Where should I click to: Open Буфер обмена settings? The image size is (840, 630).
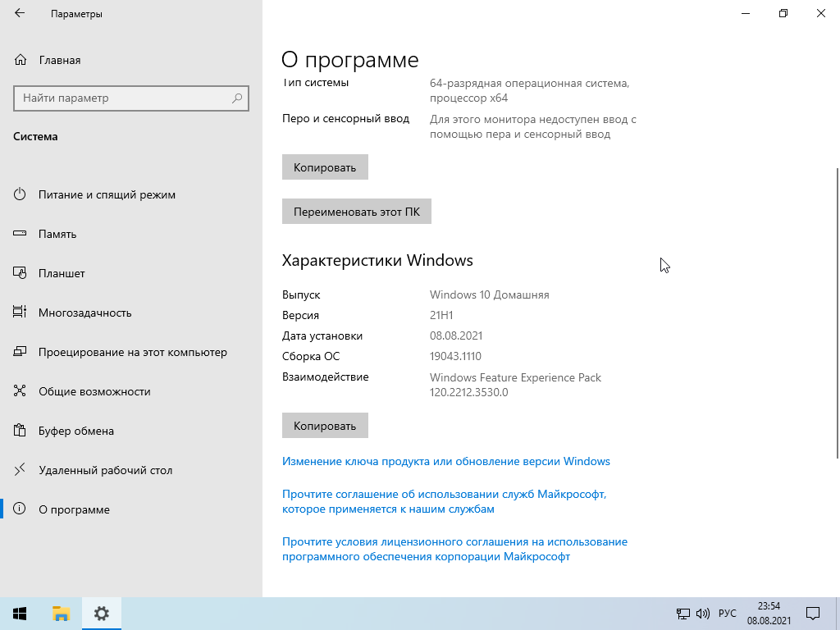coord(75,431)
